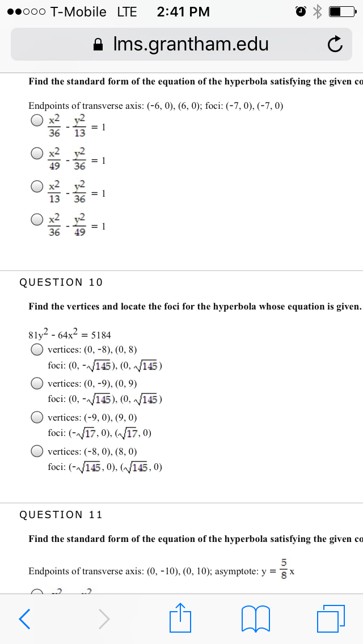Select answer x²/13 - y²/36 = 1

[37, 186]
